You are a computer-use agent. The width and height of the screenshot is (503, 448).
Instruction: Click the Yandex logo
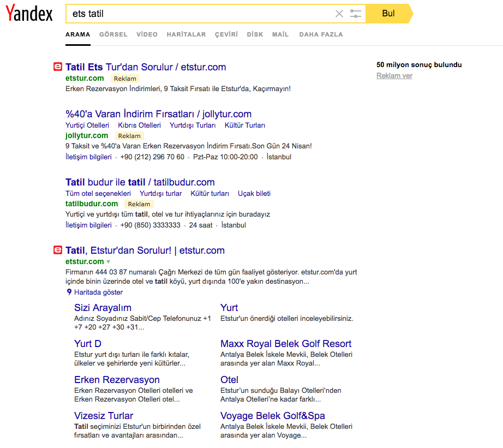(x=29, y=13)
